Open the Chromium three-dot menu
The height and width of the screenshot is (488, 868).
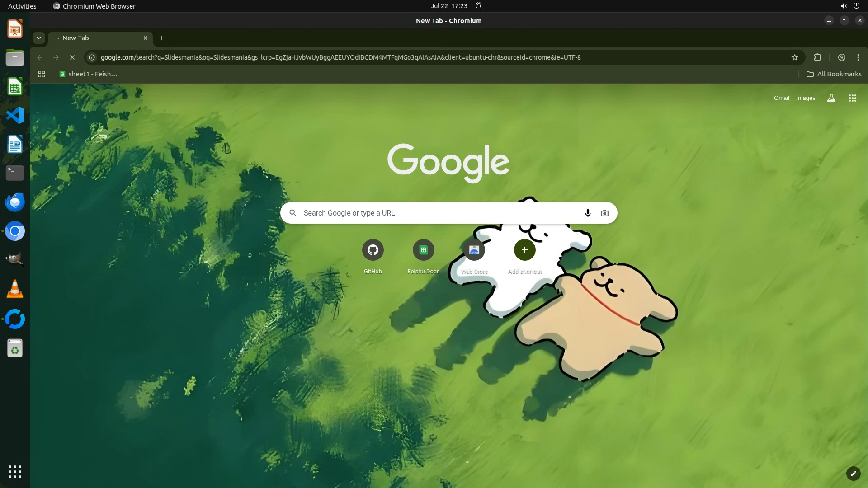[x=858, y=57]
